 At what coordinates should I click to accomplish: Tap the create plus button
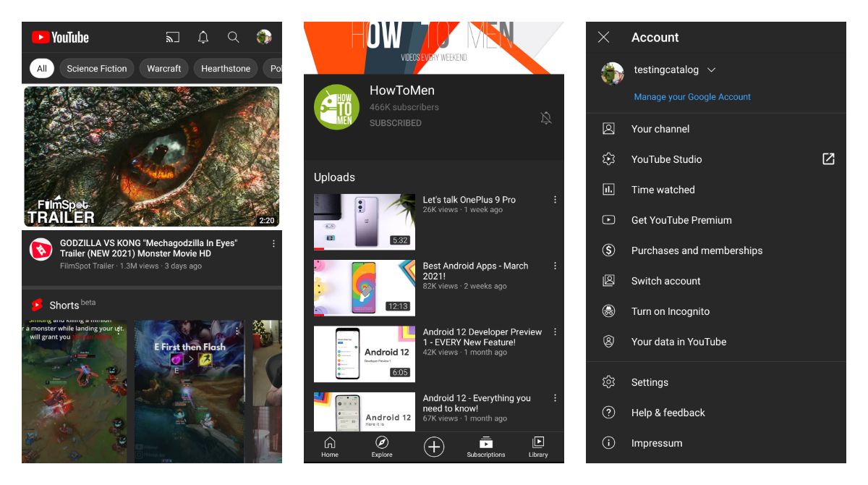point(434,447)
